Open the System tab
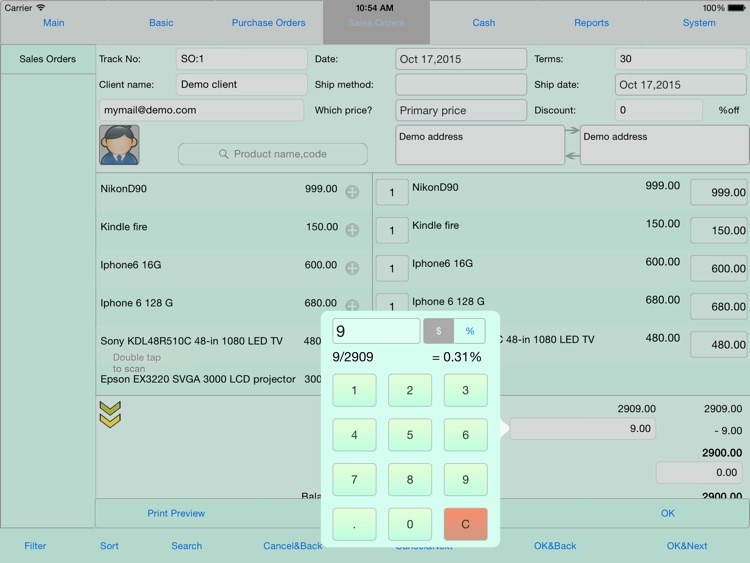Screen dimensions: 750x563 coord(699,22)
